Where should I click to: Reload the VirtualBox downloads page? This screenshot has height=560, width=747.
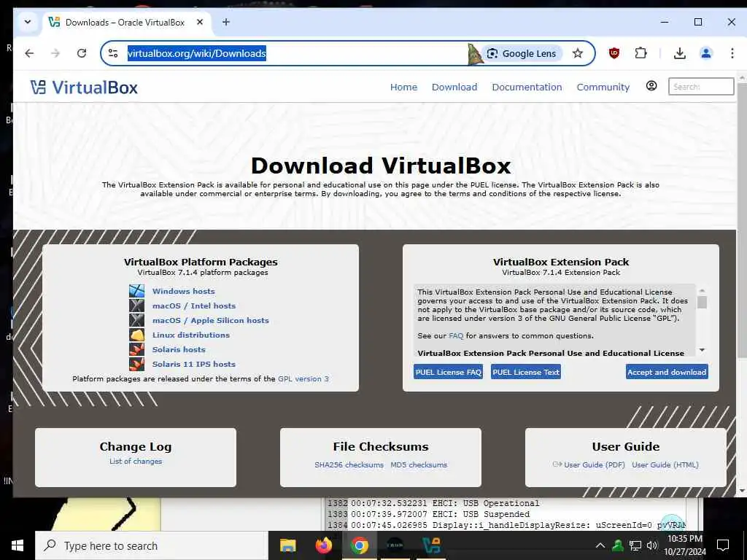pos(82,53)
